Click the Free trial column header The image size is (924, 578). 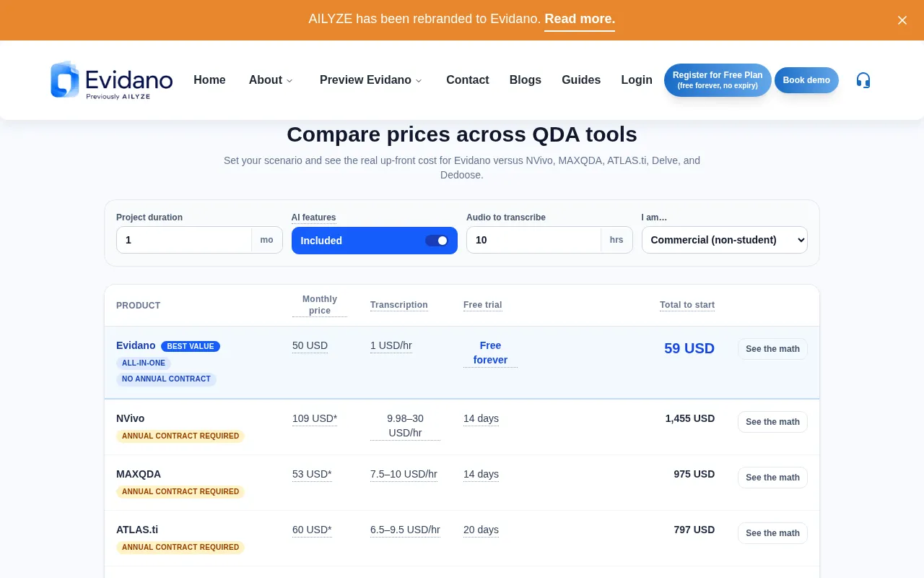coord(483,305)
